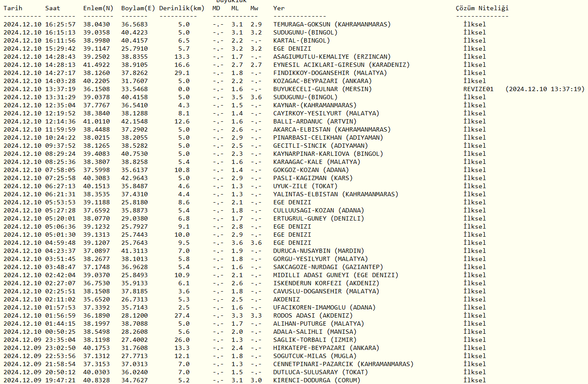Click 'GORGU-YESILYURT (MALATYA)' entry
588x384 pixels.
tap(320, 259)
